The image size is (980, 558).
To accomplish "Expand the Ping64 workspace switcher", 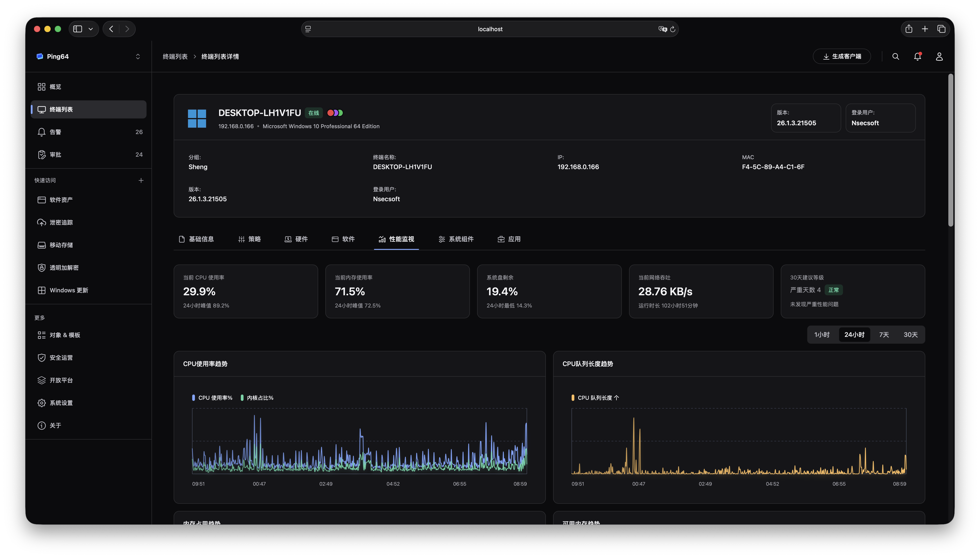I will [138, 56].
